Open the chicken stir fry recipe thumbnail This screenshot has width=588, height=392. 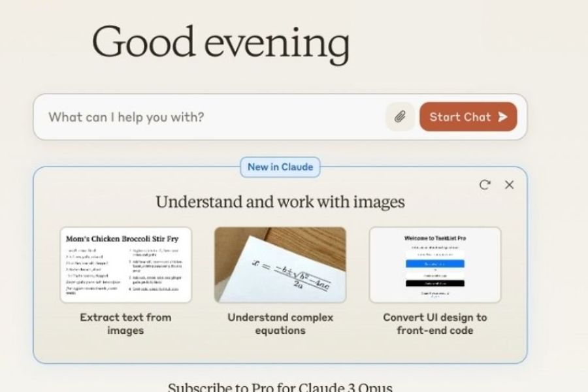click(126, 265)
